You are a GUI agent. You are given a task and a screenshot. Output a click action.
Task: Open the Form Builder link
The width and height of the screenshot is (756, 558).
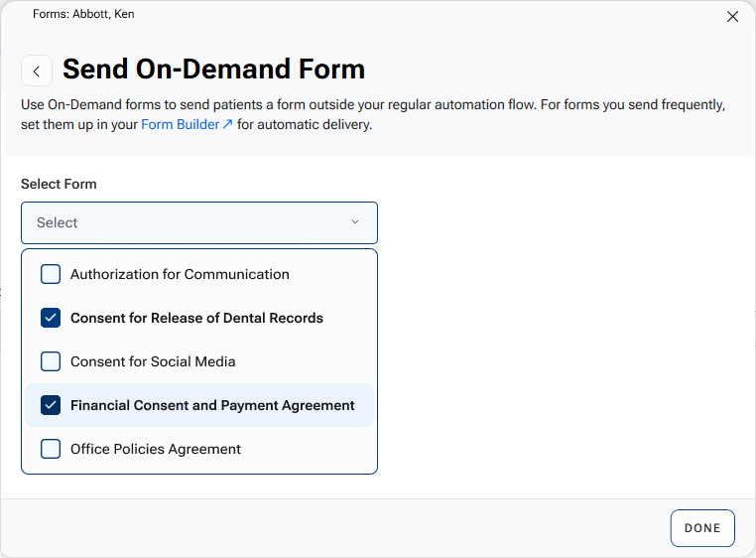click(180, 125)
